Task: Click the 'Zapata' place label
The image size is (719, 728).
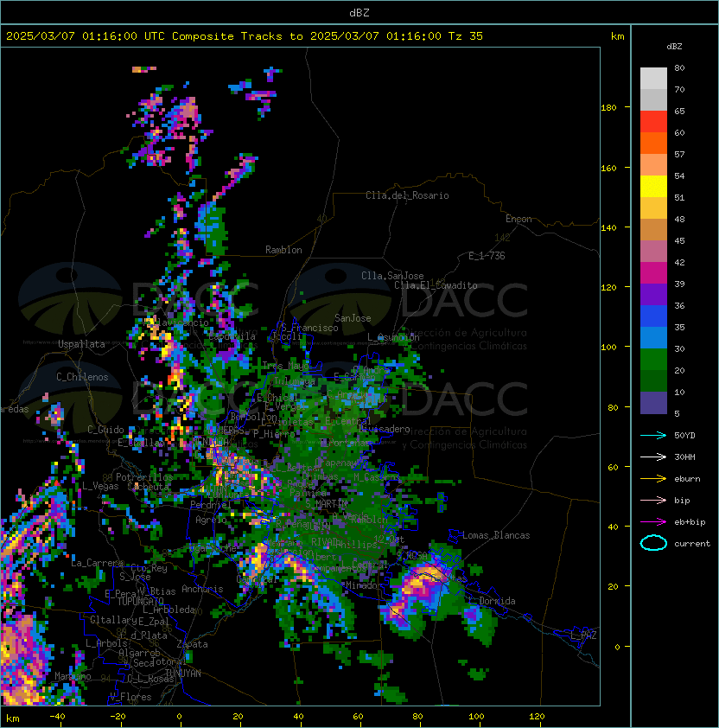Action: (x=192, y=644)
